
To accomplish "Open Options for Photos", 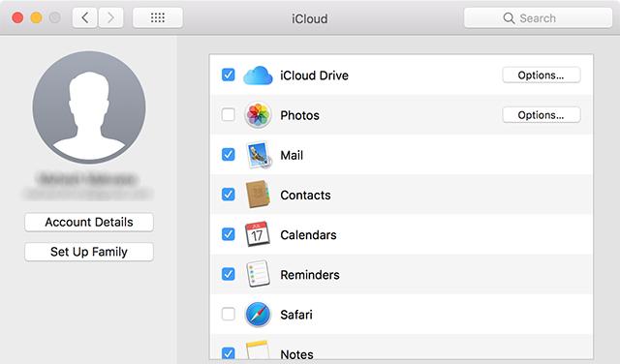I will coord(542,115).
